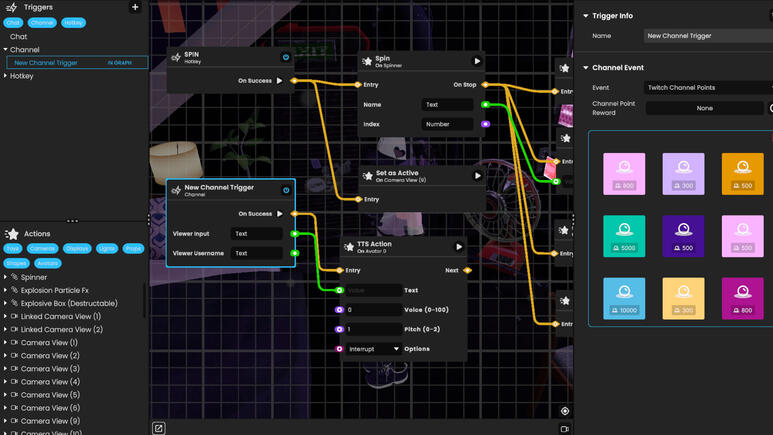
Task: Toggle the Lights actions filter chip
Action: 107,249
